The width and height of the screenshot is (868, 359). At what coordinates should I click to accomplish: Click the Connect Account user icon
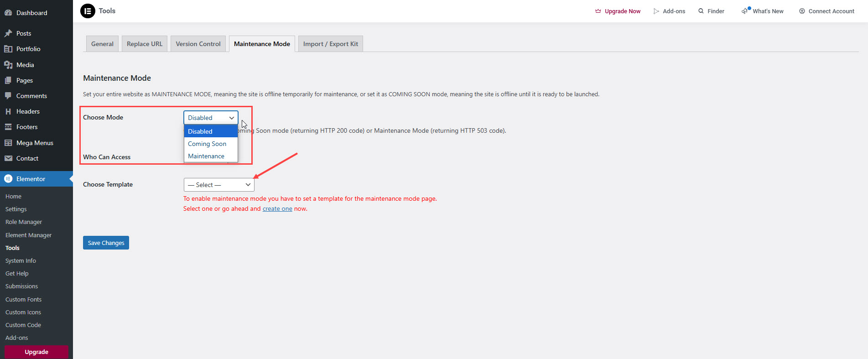coord(802,11)
